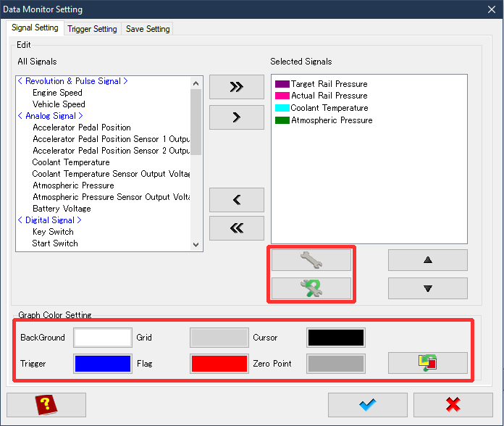Reset signal settings with the green-arrow wrench button
This screenshot has width=504, height=426.
(x=311, y=288)
